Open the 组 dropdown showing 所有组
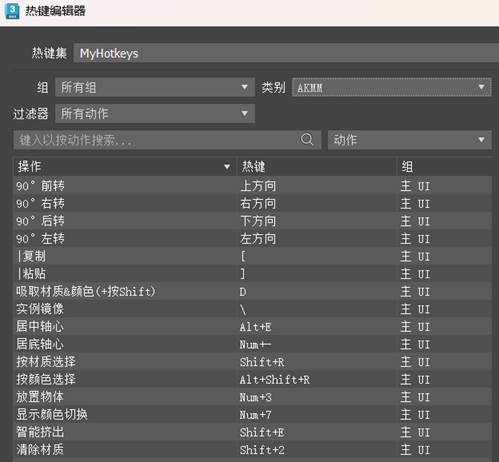Image resolution: width=499 pixels, height=462 pixels. pos(155,87)
